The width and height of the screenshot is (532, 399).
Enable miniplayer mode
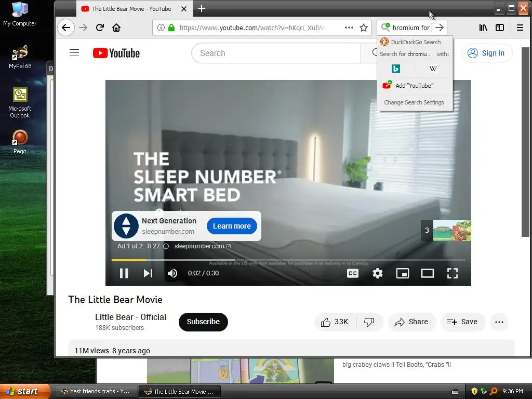(x=403, y=273)
